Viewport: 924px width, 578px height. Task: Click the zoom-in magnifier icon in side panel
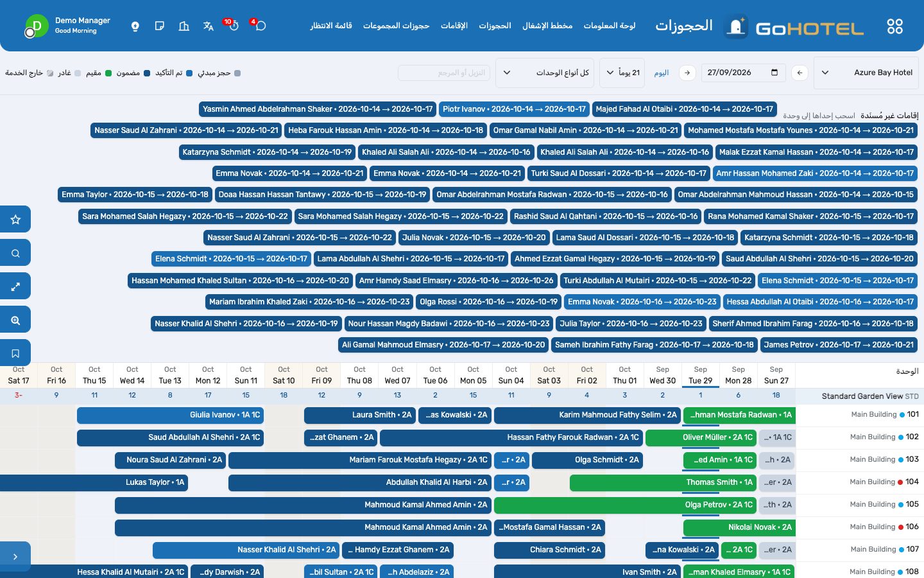(x=15, y=320)
